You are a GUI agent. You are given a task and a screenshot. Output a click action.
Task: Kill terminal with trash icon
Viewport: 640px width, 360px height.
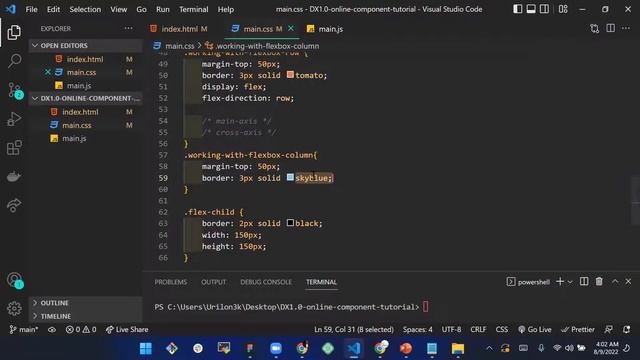599,282
